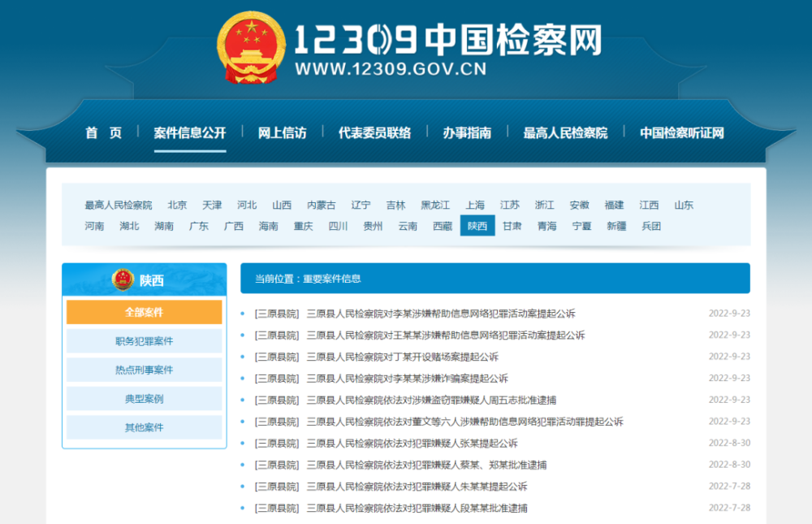Viewport: 812px width, 524px height.
Task: Select the 河南 region link
Action: [94, 226]
